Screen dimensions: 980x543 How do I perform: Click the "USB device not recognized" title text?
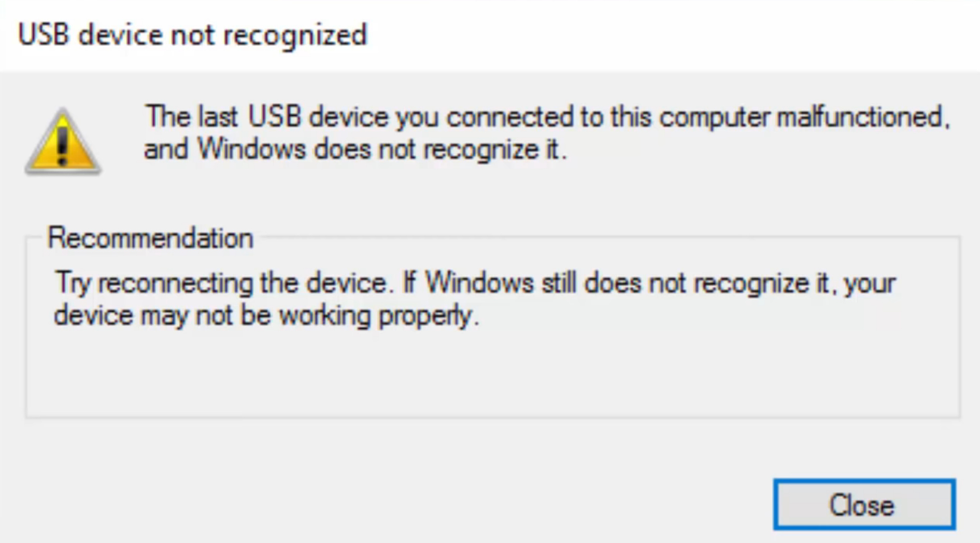coord(192,35)
